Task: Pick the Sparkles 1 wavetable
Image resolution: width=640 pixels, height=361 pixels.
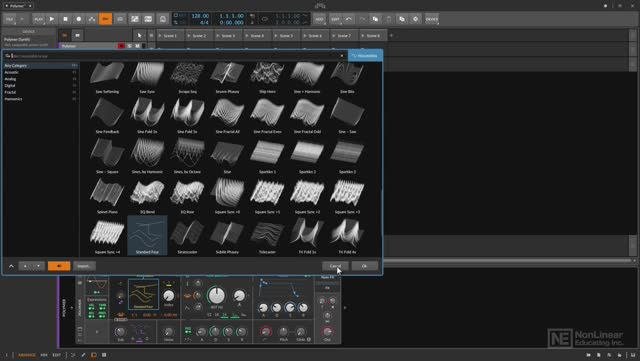Action: click(x=267, y=156)
